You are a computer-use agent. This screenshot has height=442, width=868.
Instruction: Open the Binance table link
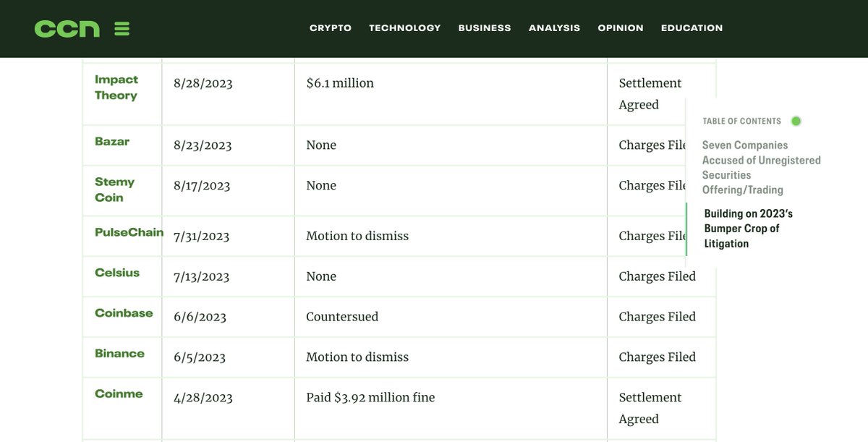[119, 354]
